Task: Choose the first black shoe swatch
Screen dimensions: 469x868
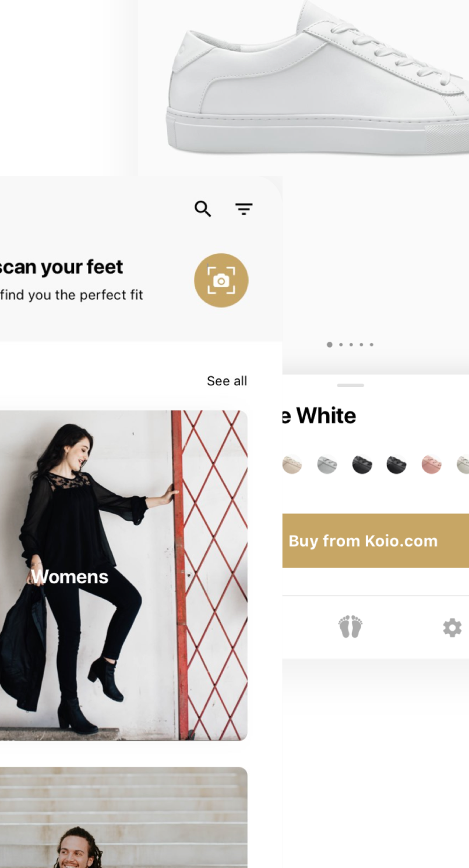Action: click(362, 465)
